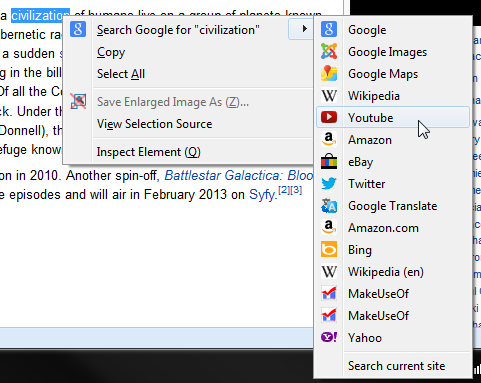This screenshot has height=383, width=481.
Task: Select Wikipedia (en) search engine
Action: click(386, 272)
